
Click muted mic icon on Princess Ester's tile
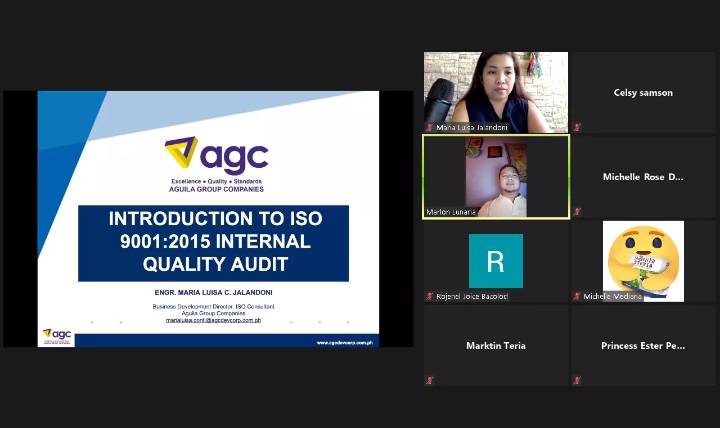577,380
